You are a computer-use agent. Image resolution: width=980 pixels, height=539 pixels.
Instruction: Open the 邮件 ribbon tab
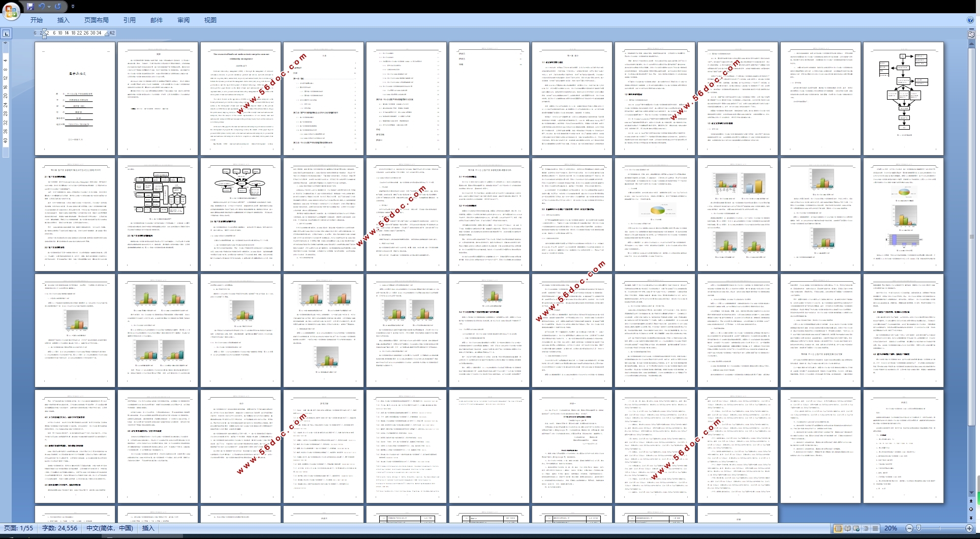tap(157, 20)
